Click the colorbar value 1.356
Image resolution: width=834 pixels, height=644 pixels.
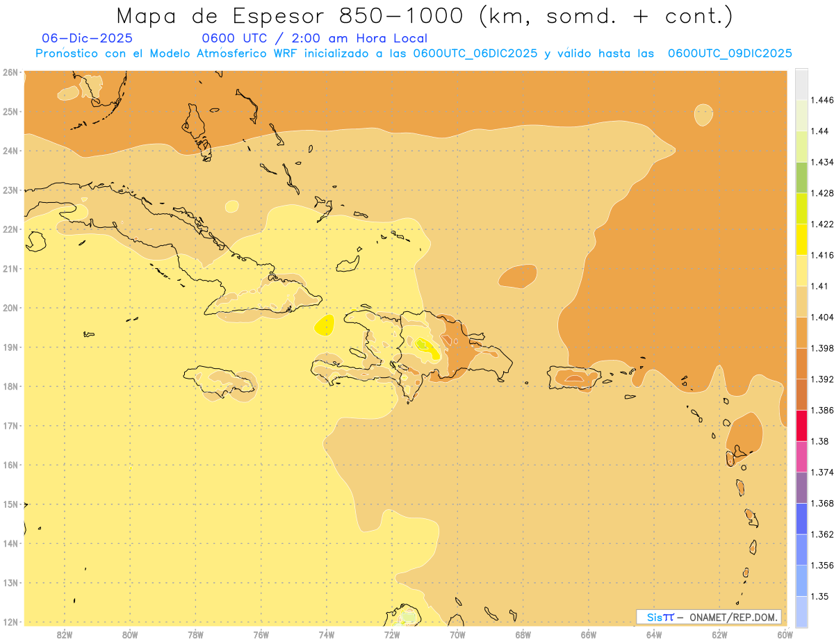click(x=822, y=565)
